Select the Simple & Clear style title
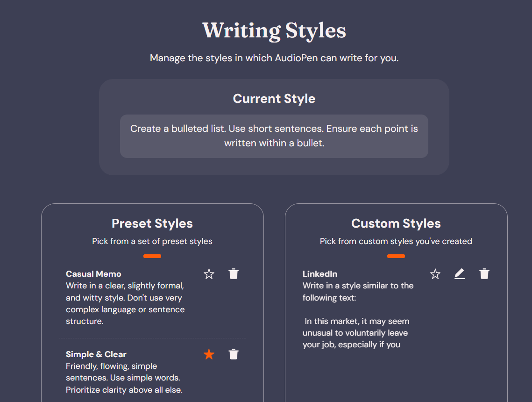The image size is (532, 402). point(96,354)
